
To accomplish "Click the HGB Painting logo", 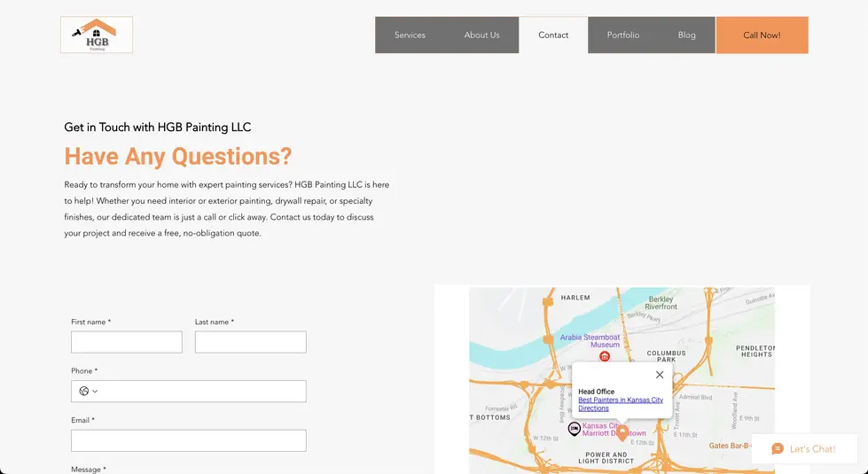I will pyautogui.click(x=97, y=35).
